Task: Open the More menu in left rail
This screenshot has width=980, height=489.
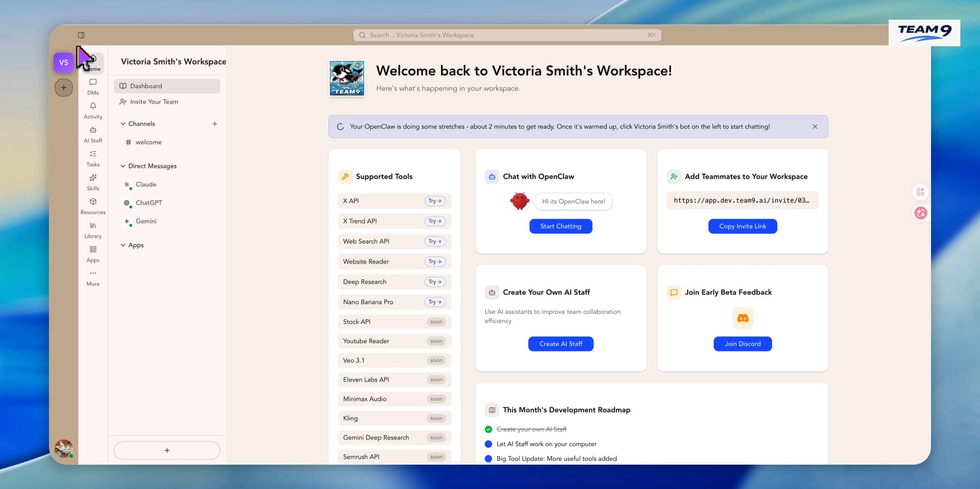Action: pyautogui.click(x=93, y=279)
